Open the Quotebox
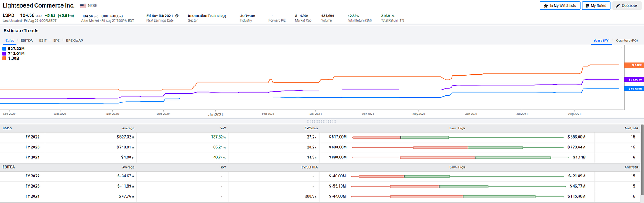Image resolution: width=644 pixels, height=203 pixels. [627, 6]
